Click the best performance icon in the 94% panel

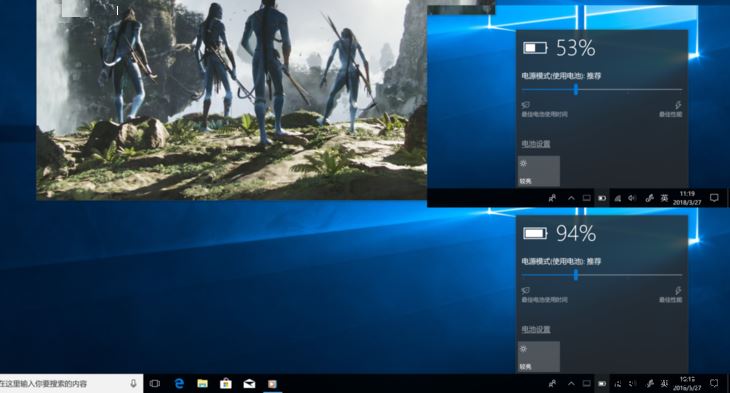pyautogui.click(x=678, y=291)
